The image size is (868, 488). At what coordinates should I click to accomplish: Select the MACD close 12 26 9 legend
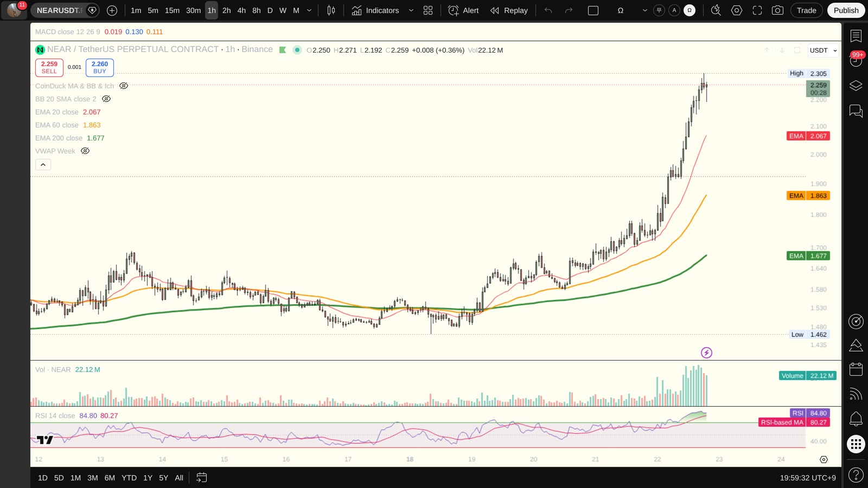point(68,31)
